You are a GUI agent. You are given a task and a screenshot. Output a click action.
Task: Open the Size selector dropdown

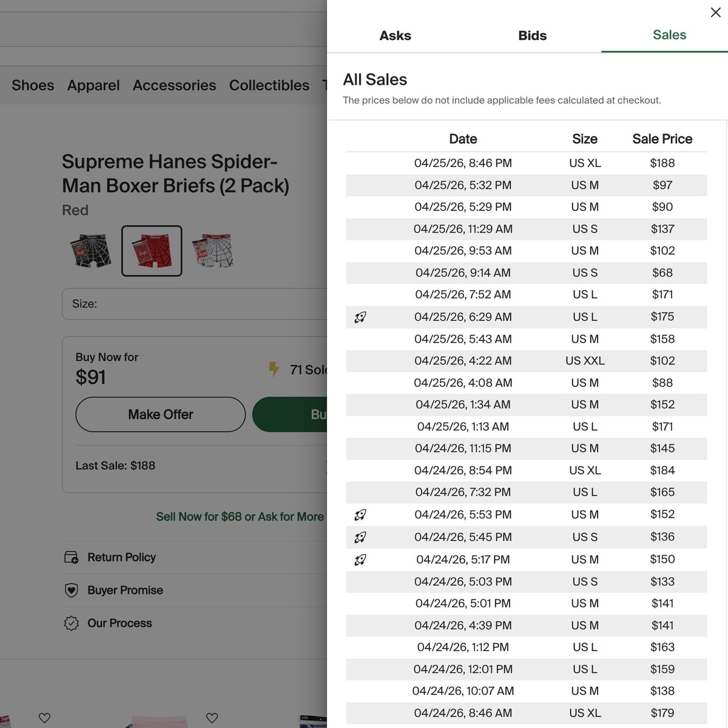click(194, 304)
